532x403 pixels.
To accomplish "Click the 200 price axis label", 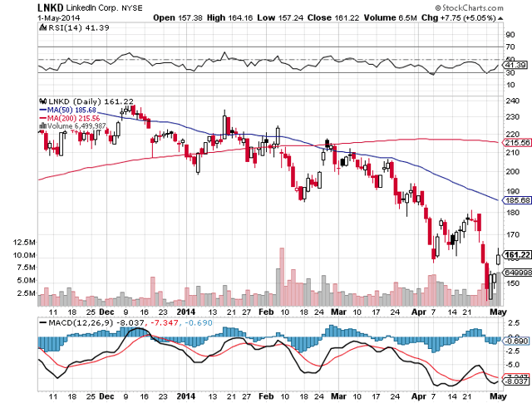I will pos(512,171).
